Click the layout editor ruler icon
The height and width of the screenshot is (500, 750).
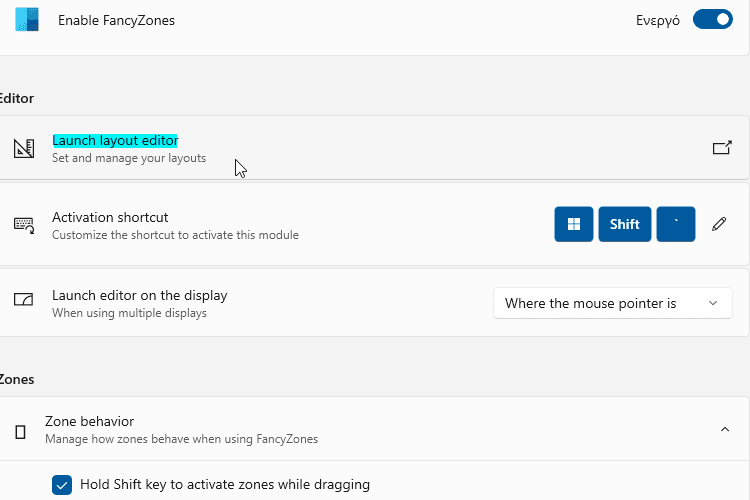click(23, 148)
